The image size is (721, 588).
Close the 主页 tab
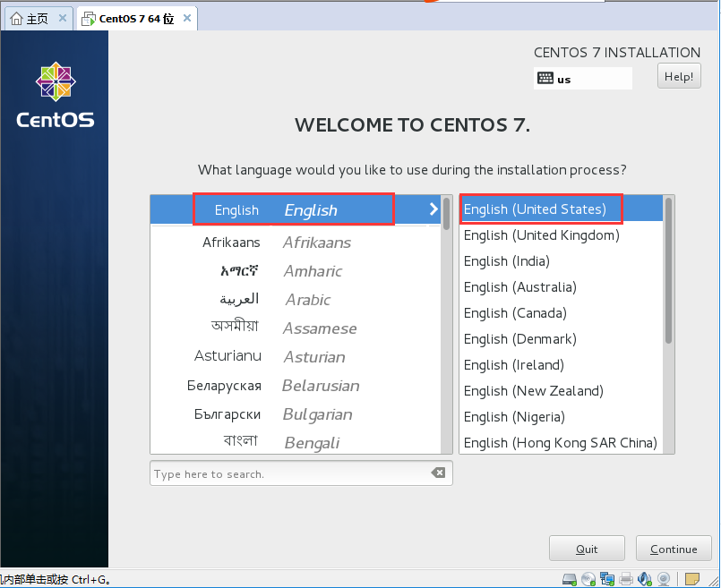tap(63, 18)
